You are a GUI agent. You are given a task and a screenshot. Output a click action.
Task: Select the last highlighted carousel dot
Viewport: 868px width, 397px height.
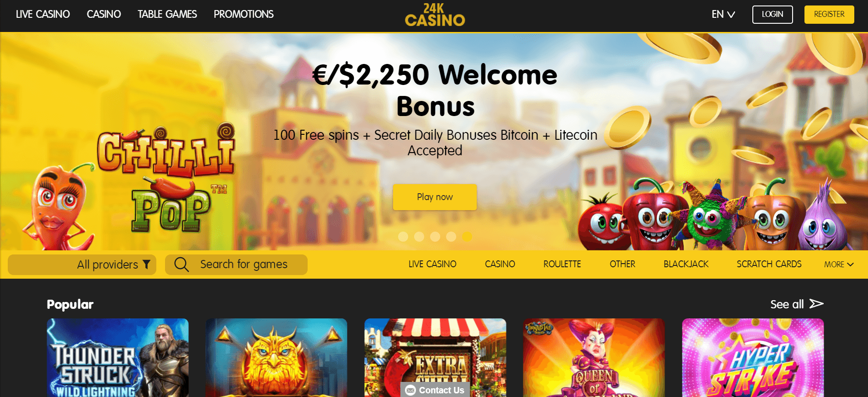pos(467,236)
